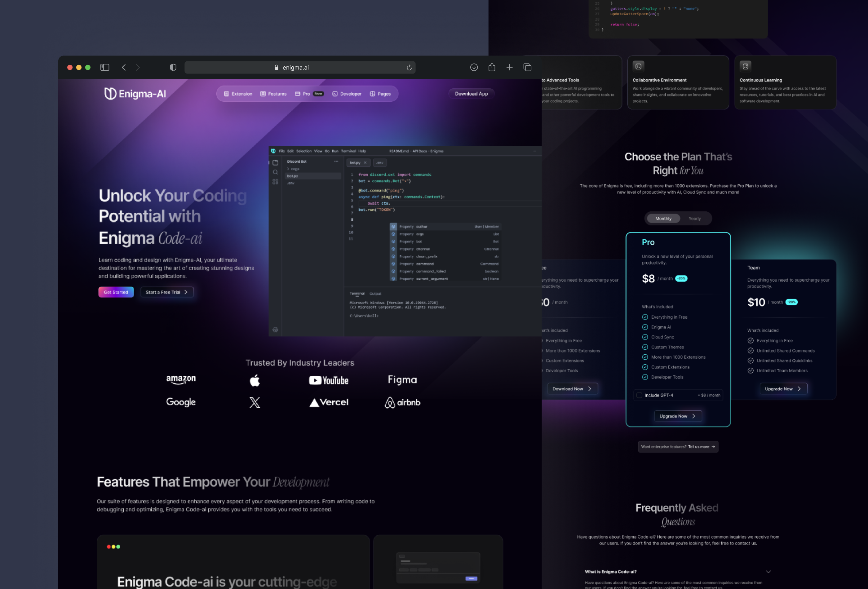
Task: Open the explorer files icon in editor sidebar
Action: (275, 162)
